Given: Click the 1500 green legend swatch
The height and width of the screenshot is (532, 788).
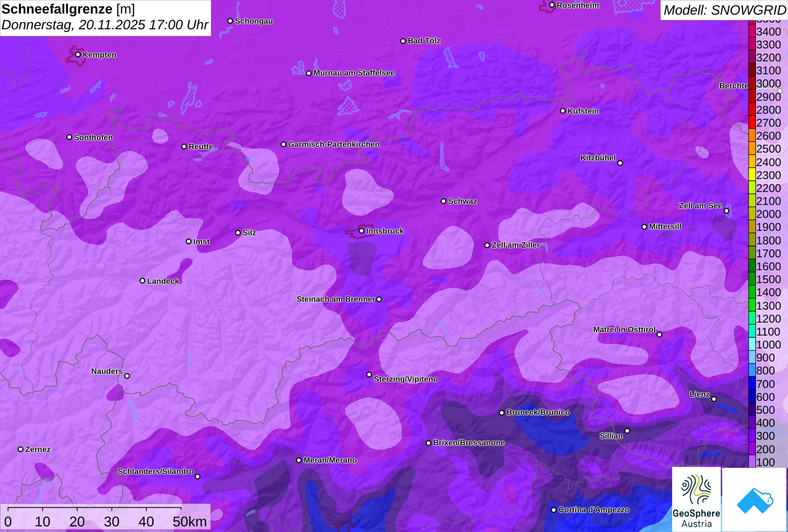Looking at the screenshot, I should [x=751, y=279].
